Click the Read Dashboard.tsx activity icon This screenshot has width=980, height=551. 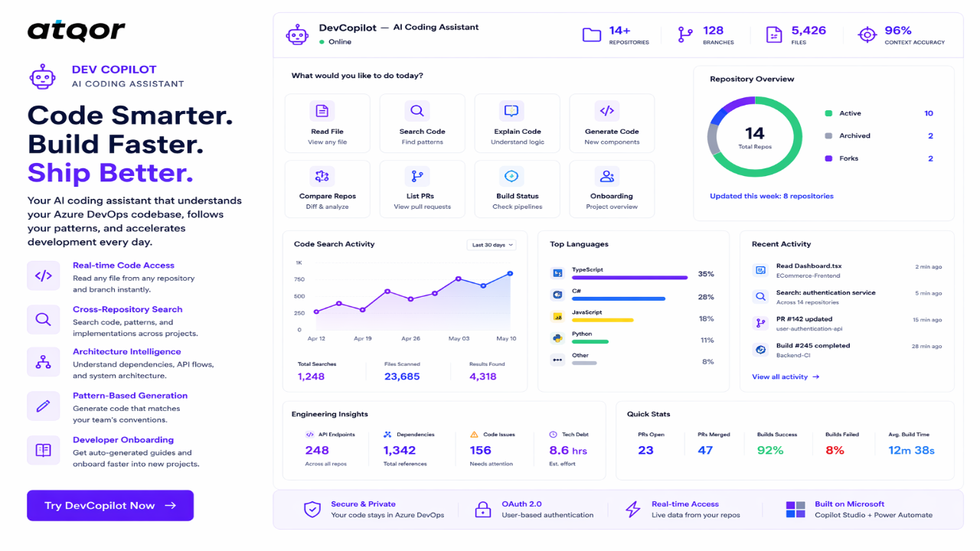click(760, 270)
